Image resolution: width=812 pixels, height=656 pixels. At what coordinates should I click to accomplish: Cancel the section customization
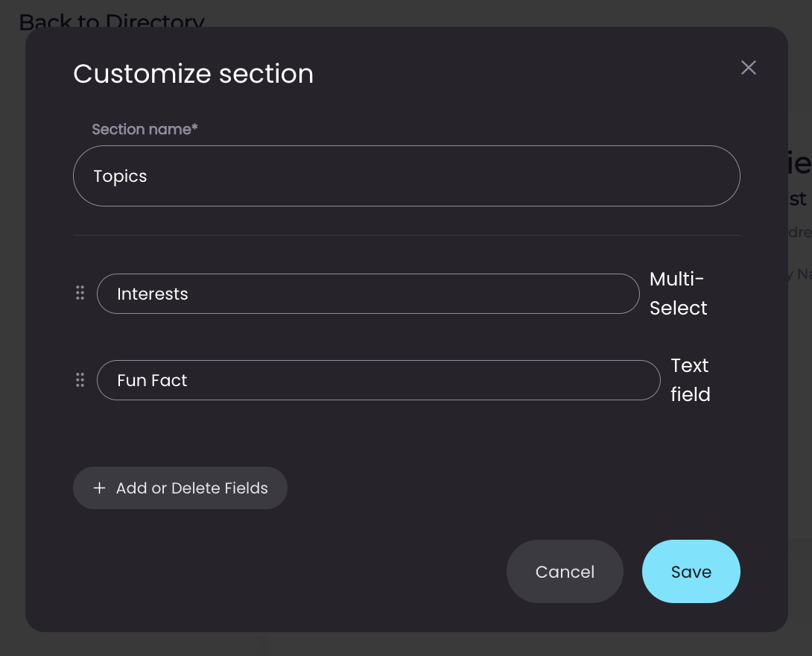(x=565, y=572)
